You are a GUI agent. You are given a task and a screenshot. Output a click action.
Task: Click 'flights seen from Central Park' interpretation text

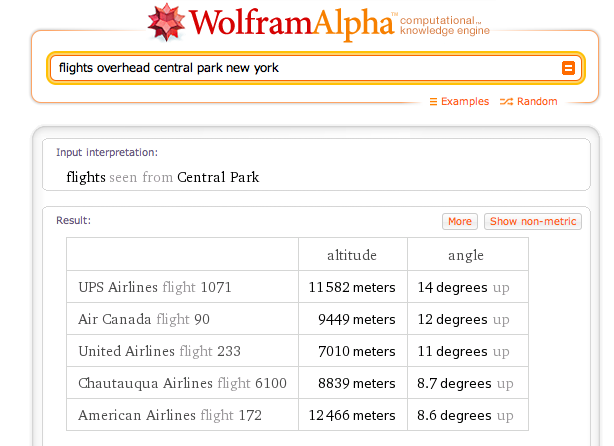point(163,177)
